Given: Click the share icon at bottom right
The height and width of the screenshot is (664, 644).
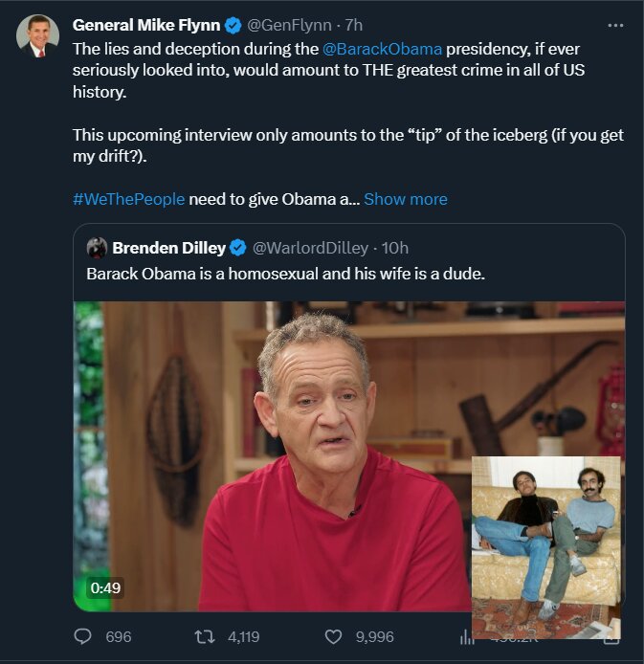Looking at the screenshot, I should coord(611,633).
